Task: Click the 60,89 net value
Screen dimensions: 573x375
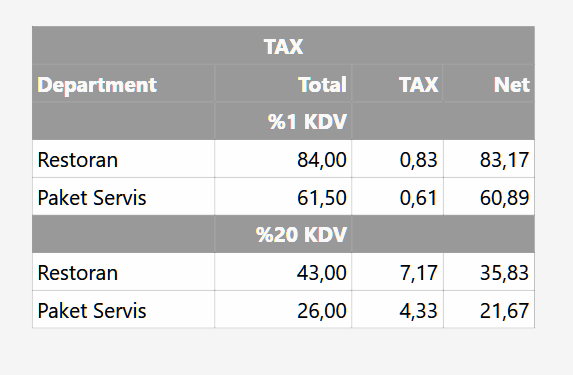Action: [x=504, y=198]
